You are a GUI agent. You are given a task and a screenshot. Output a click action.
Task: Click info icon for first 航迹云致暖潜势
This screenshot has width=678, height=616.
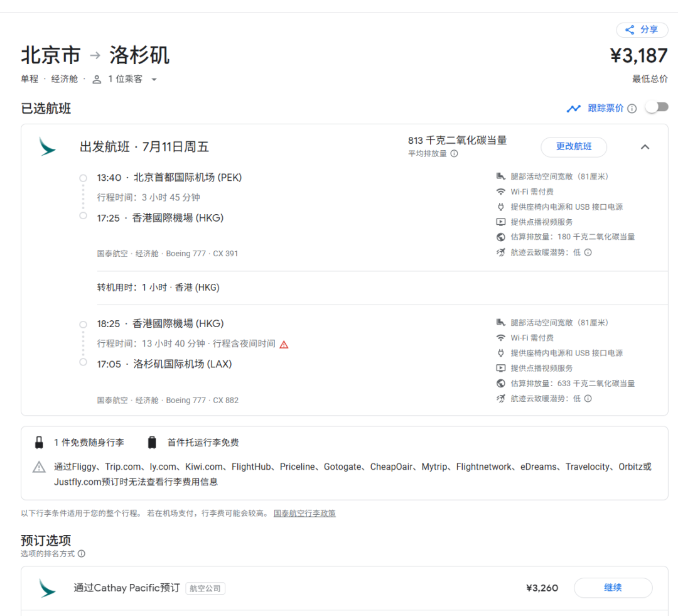pos(588,252)
